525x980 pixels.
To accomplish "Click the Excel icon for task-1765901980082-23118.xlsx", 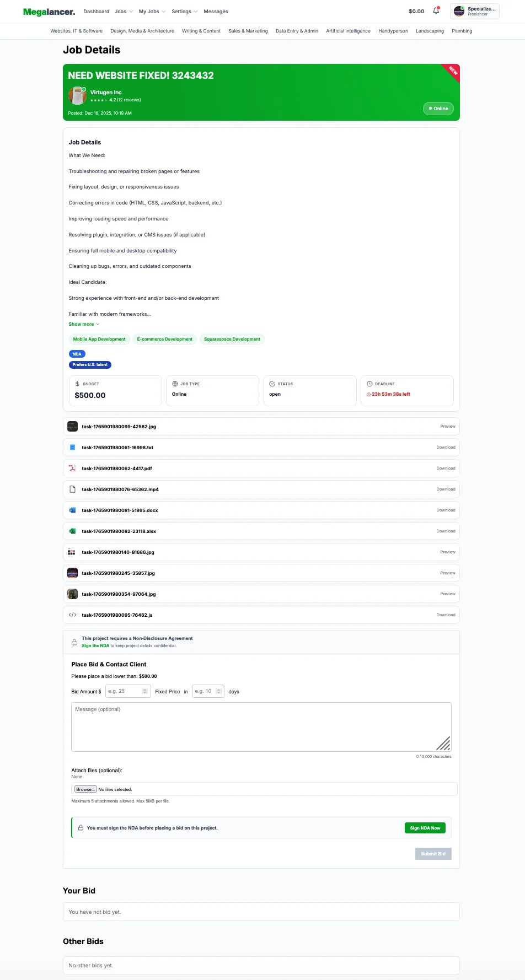I will (x=72, y=531).
